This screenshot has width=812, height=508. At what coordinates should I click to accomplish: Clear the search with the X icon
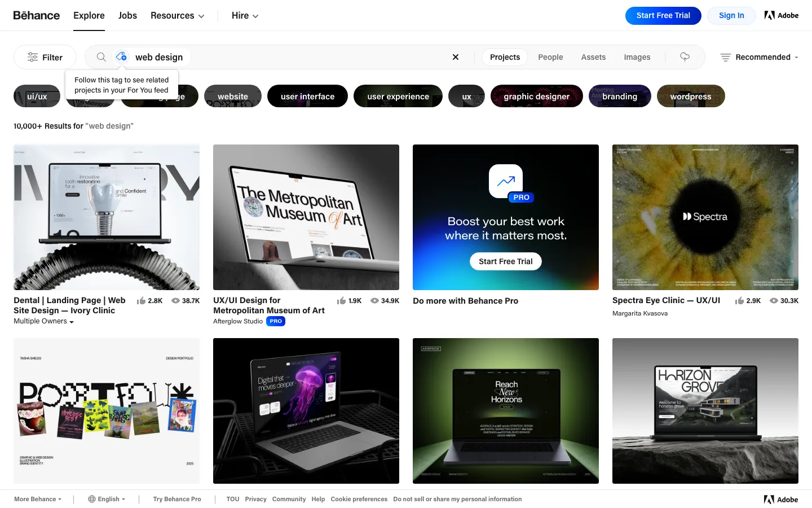coord(456,57)
